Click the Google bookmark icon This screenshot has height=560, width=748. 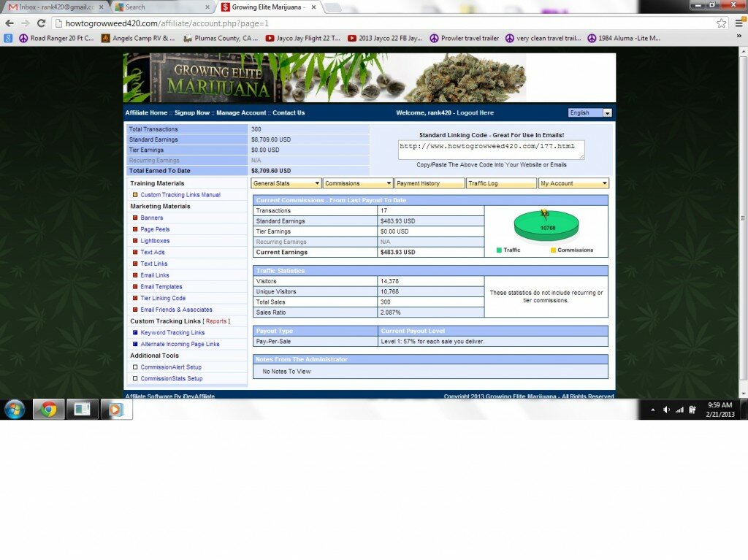(8, 38)
